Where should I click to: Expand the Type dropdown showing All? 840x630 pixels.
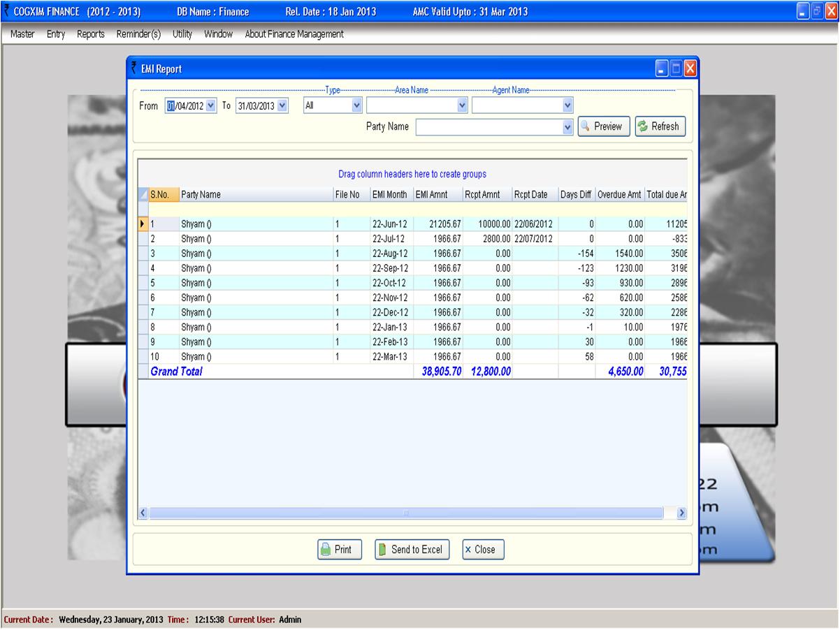(356, 106)
